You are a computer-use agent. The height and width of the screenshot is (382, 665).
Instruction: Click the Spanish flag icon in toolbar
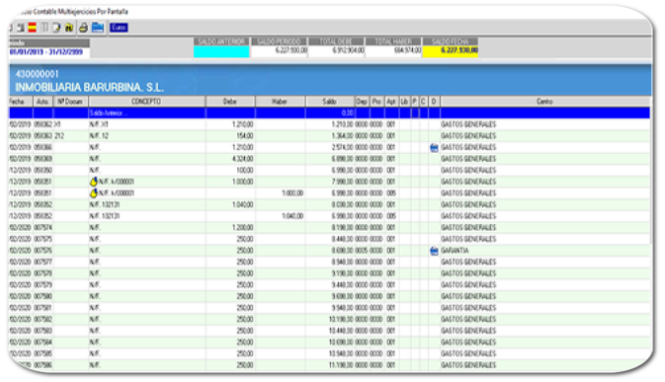[x=32, y=28]
